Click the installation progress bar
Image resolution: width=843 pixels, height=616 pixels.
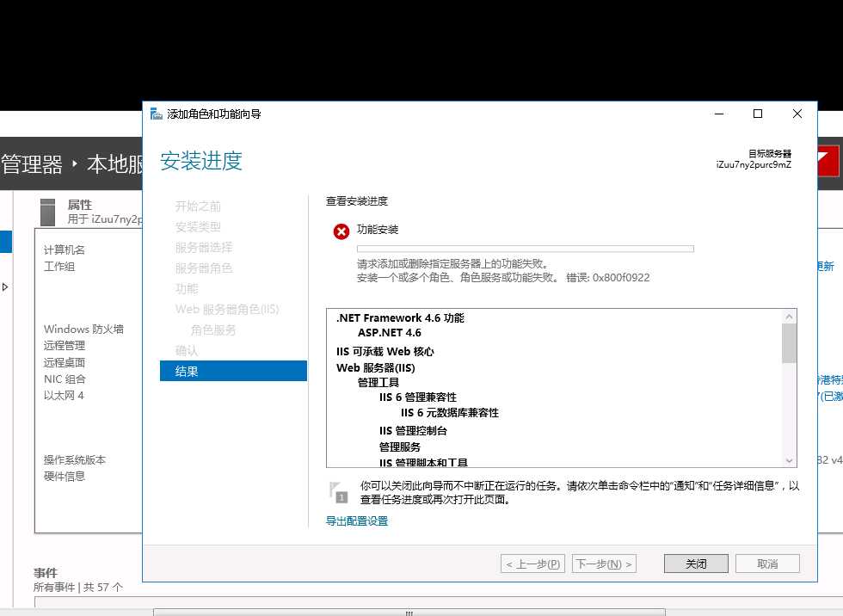point(526,249)
